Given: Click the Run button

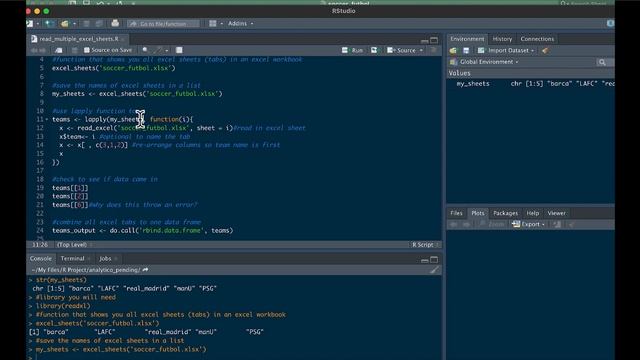Looking at the screenshot, I should click(353, 50).
